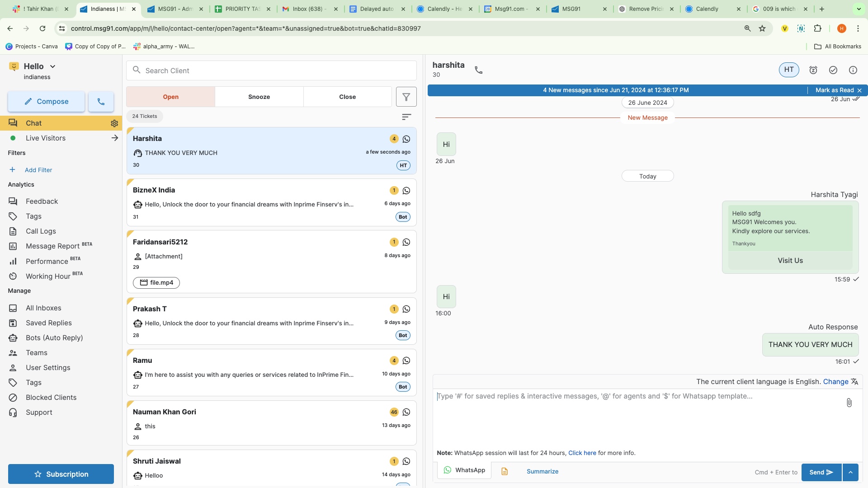Open All Inboxes in Manage
Viewport: 868px width, 488px height.
43,308
